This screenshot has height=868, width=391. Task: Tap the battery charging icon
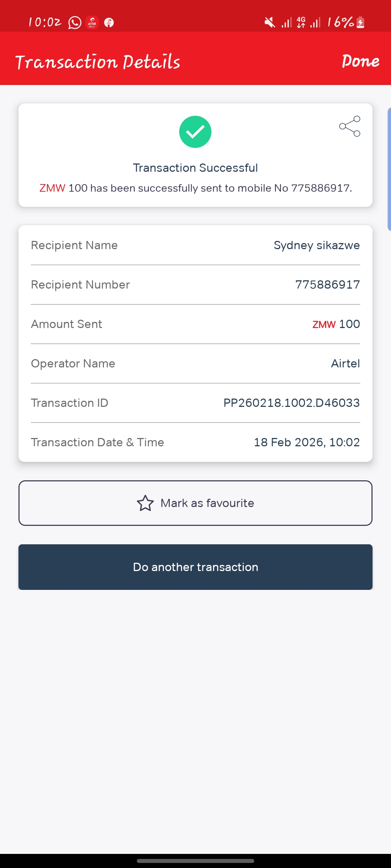click(360, 23)
